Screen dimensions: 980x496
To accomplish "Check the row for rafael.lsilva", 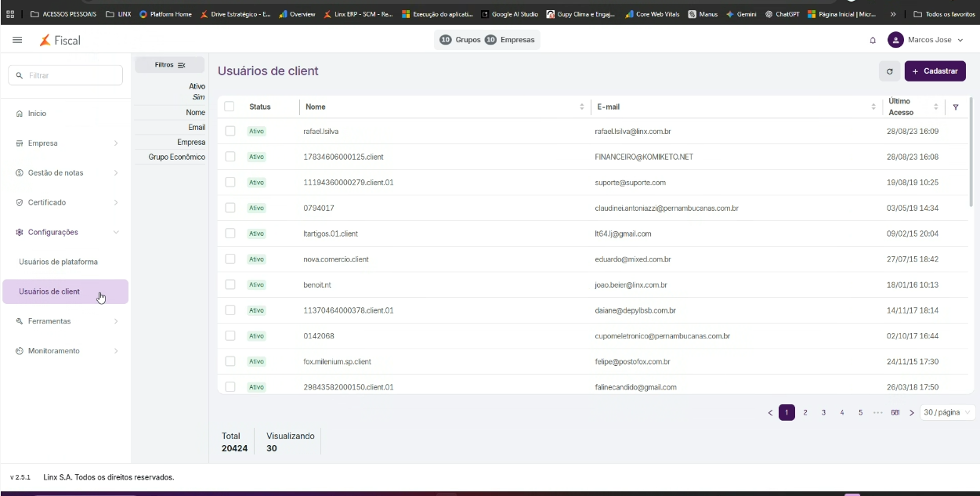I will point(230,131).
